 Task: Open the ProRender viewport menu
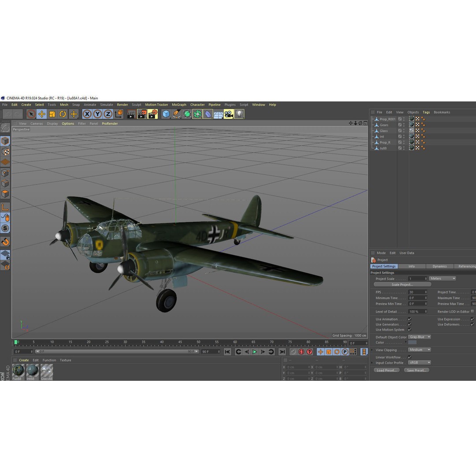click(110, 123)
